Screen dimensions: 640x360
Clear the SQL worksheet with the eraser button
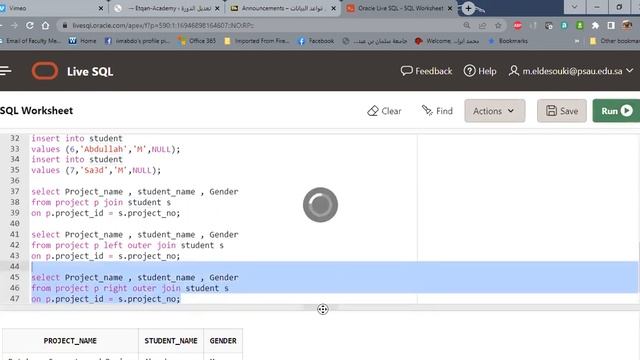point(384,111)
